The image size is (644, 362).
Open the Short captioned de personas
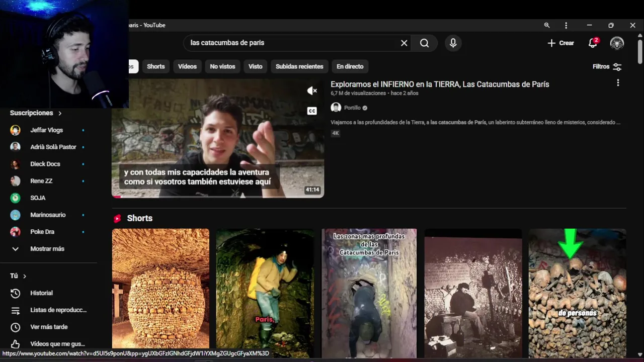pyautogui.click(x=577, y=293)
